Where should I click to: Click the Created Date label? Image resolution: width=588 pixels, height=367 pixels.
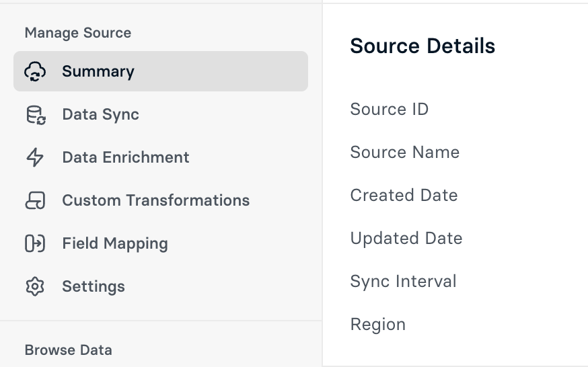(404, 196)
